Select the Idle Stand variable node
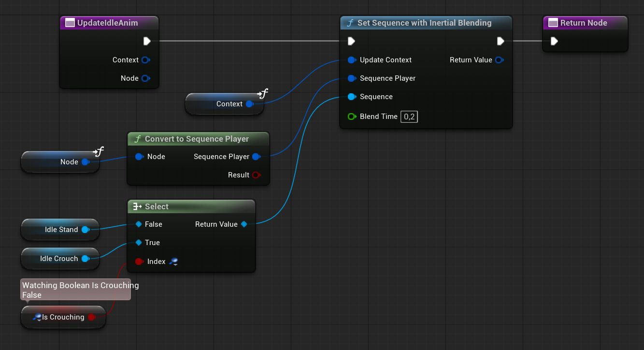This screenshot has width=644, height=350. 57,230
